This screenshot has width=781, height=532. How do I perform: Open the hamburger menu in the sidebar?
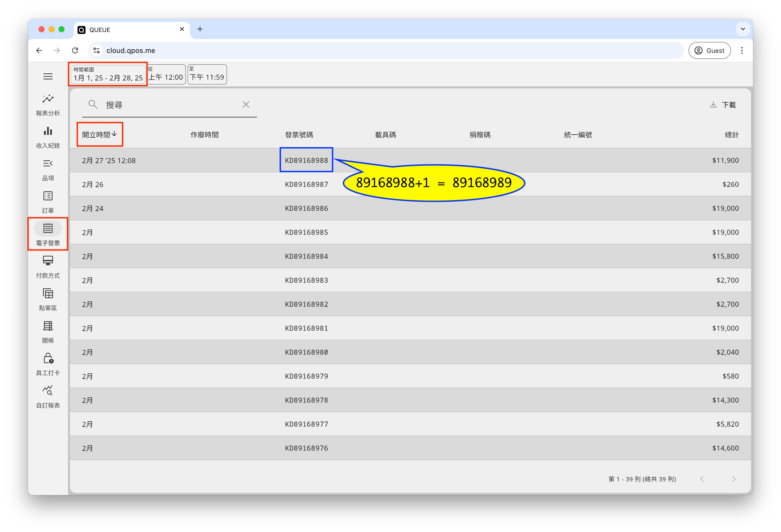pos(48,76)
